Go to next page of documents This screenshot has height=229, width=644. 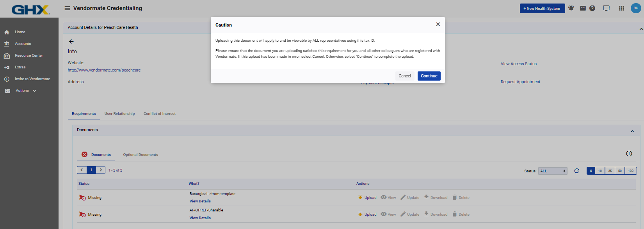point(101,170)
